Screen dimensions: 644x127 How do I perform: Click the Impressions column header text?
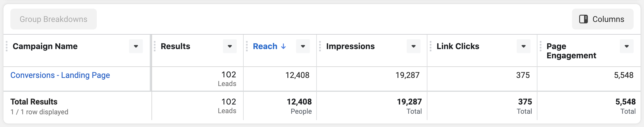(x=351, y=46)
